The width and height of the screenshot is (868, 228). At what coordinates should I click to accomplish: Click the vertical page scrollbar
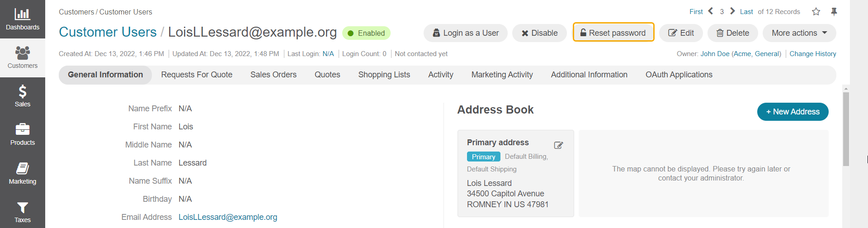(x=846, y=129)
